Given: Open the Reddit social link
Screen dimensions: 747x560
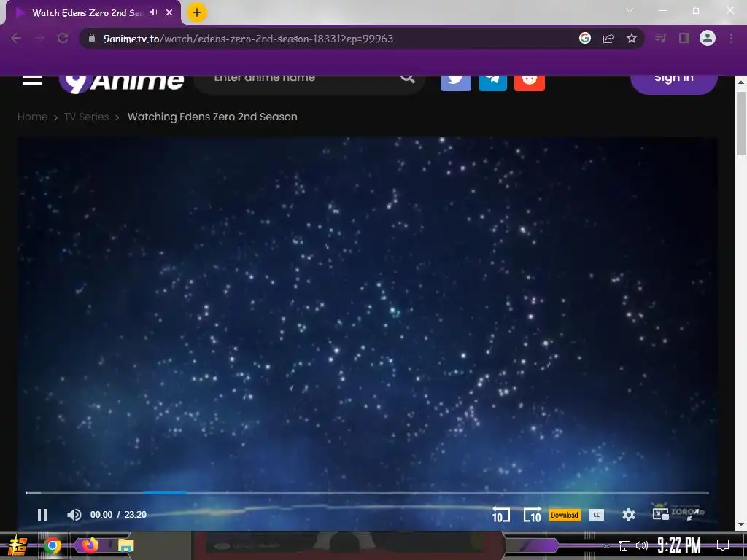Looking at the screenshot, I should (x=530, y=82).
